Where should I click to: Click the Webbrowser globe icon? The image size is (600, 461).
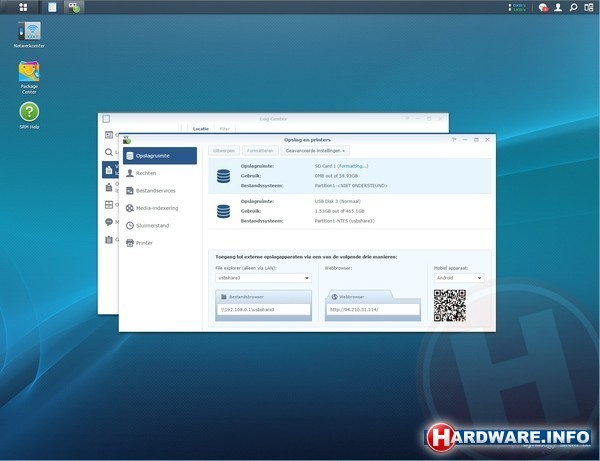[x=334, y=297]
